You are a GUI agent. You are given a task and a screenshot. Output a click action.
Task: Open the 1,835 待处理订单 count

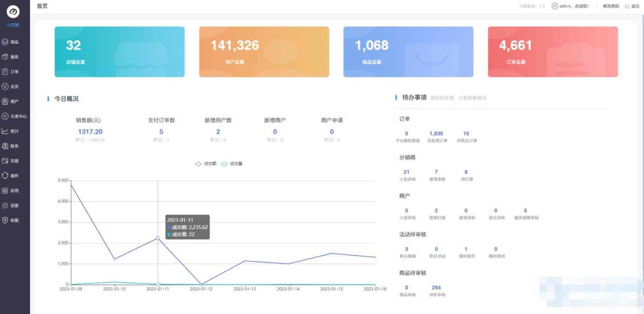436,134
